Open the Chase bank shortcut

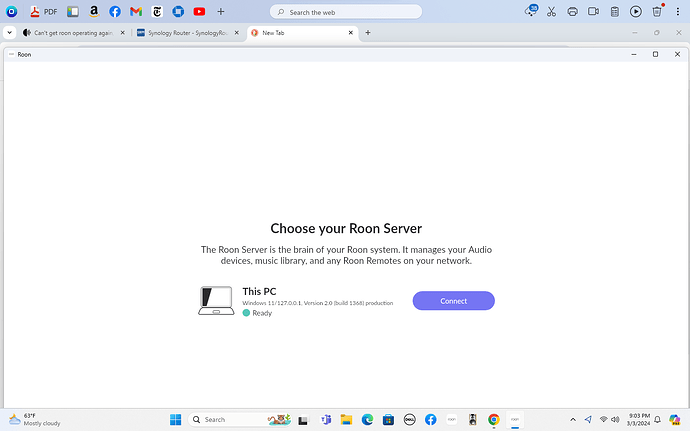[x=178, y=12]
